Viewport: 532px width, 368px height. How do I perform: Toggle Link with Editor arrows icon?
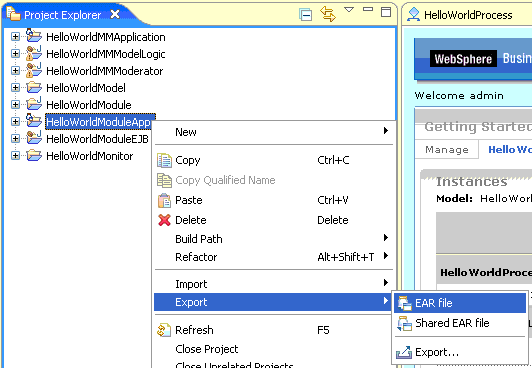pos(328,14)
